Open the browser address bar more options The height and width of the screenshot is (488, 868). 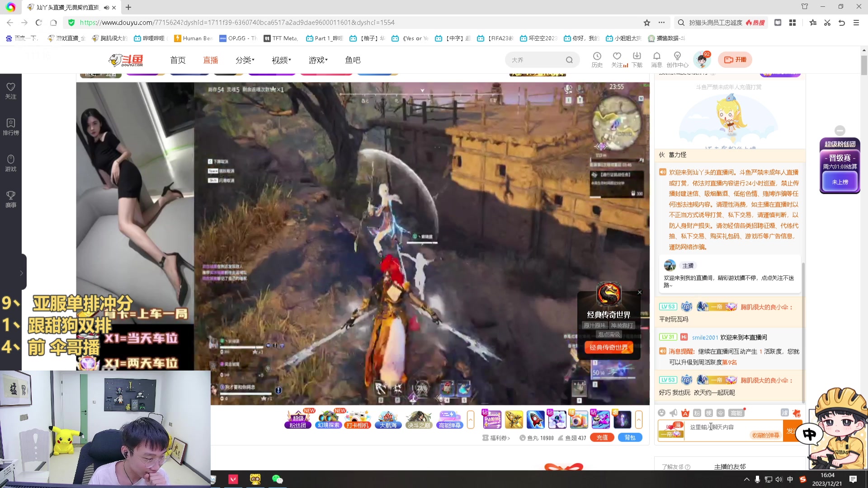click(x=661, y=23)
